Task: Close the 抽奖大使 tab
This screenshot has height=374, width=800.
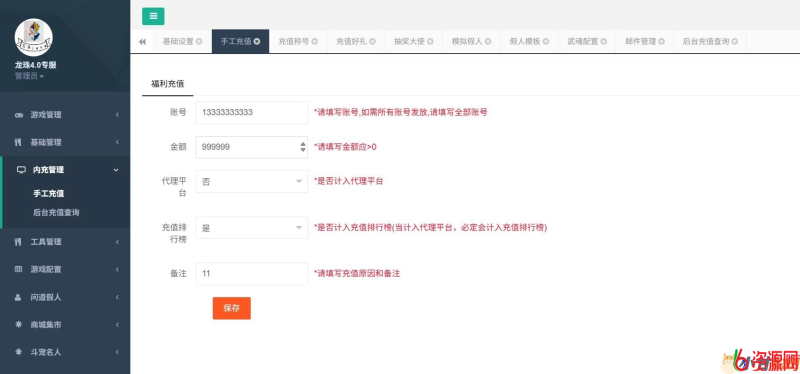Action: 431,42
